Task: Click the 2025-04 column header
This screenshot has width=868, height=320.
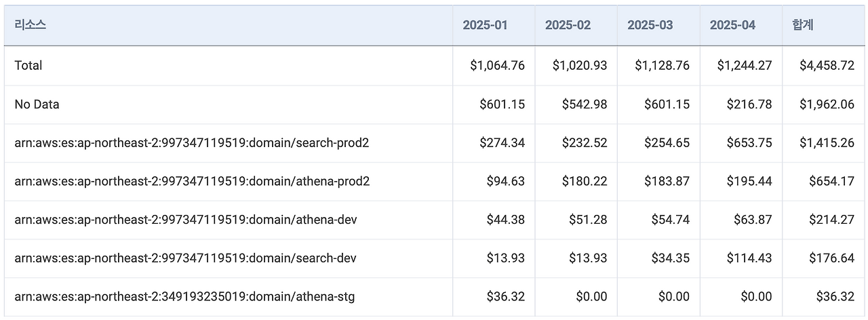Action: click(732, 25)
